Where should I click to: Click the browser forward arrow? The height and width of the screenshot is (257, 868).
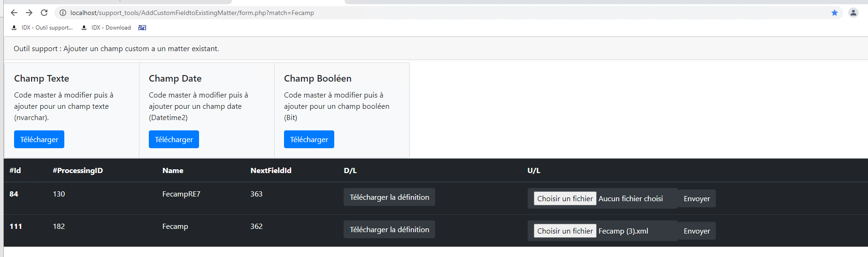[29, 13]
